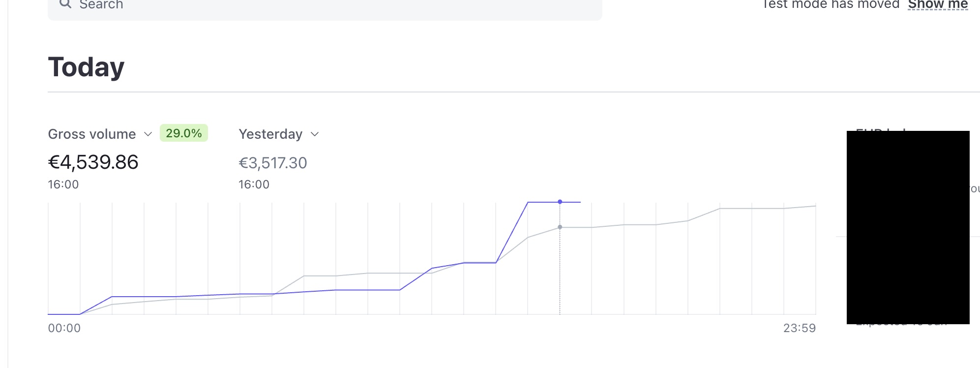
Task: Click the Today heading
Action: point(86,67)
